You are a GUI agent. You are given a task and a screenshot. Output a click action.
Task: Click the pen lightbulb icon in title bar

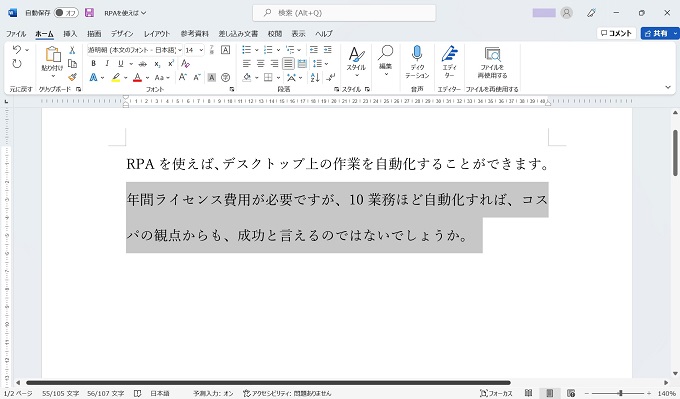(x=591, y=13)
